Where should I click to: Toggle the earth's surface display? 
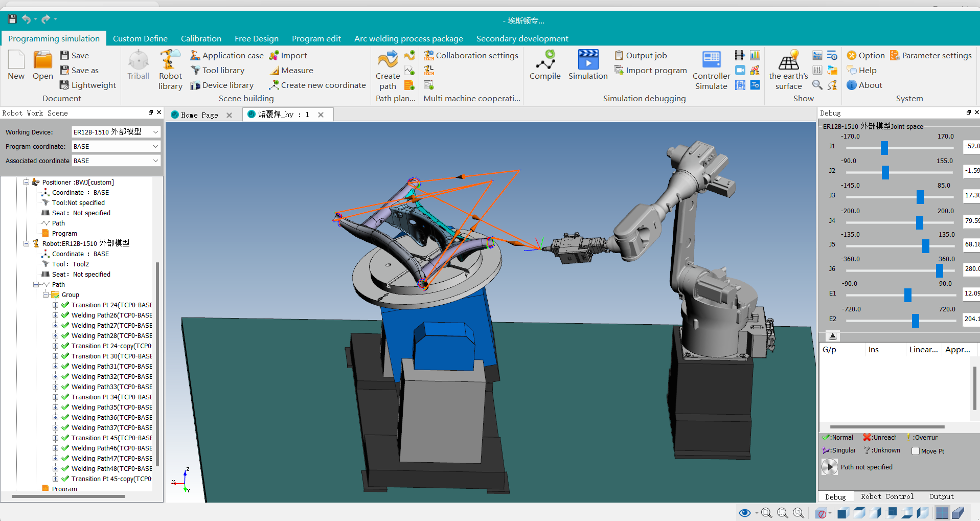(788, 70)
